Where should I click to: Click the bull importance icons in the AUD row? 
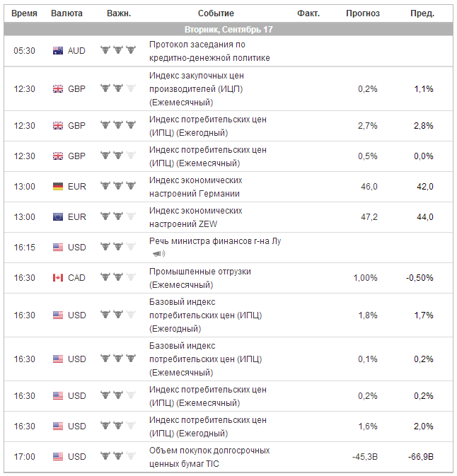click(x=117, y=51)
